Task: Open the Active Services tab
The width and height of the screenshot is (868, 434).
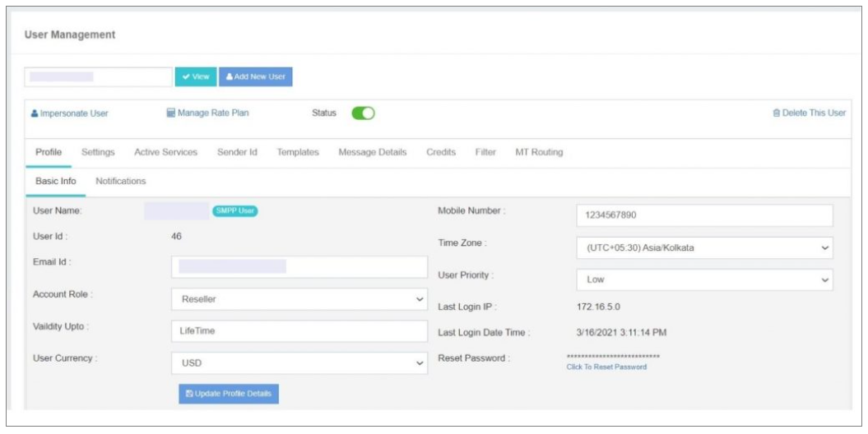Action: [x=165, y=152]
